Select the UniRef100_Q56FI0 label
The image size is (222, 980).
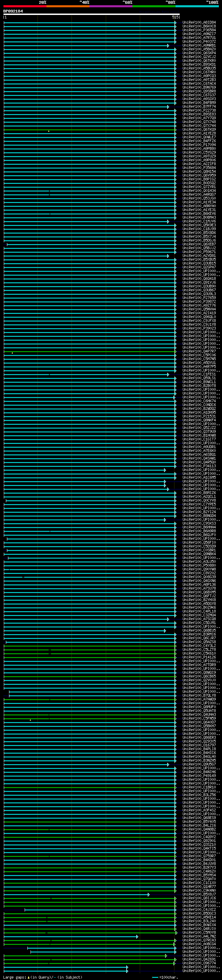coord(199,543)
